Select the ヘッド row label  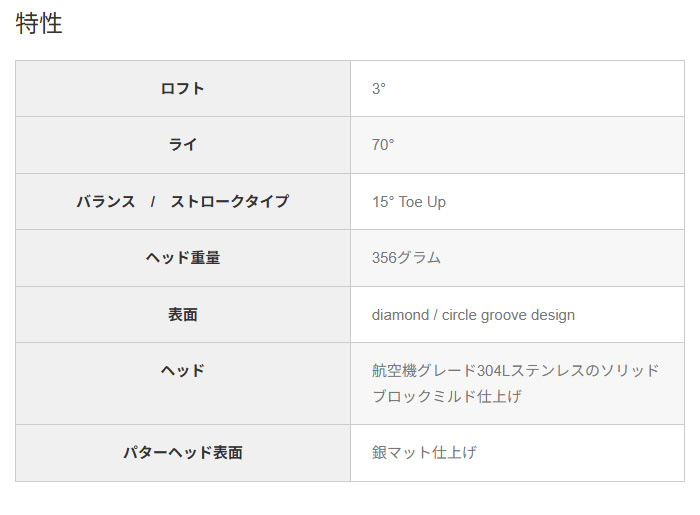pos(182,370)
